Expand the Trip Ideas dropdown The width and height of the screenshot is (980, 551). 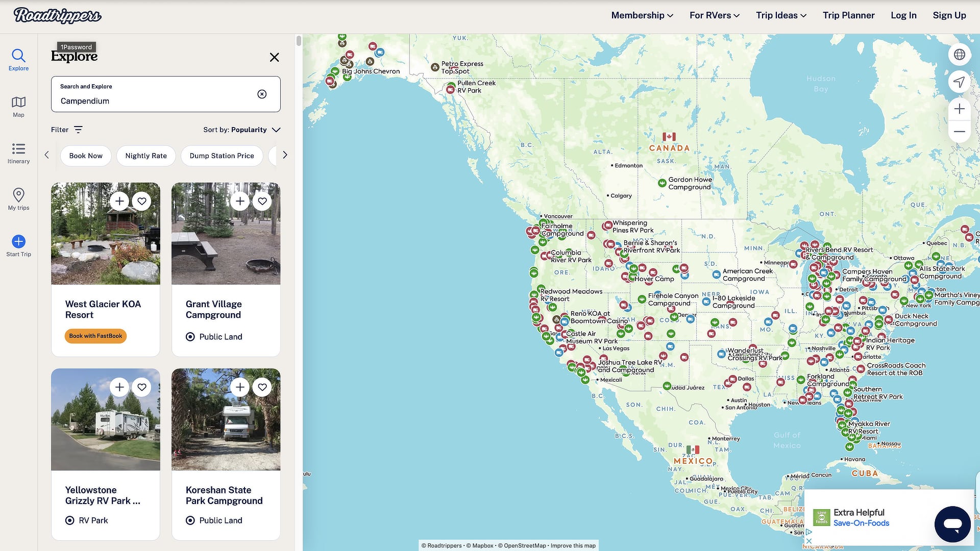781,15
